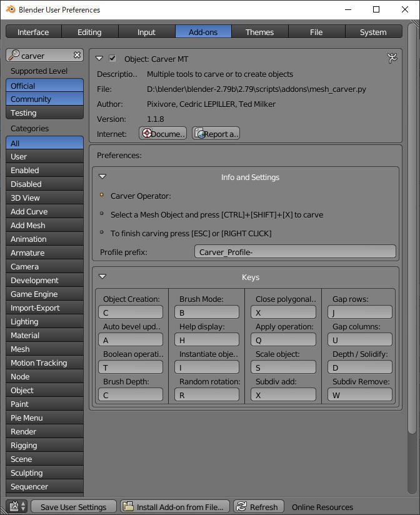The image size is (420, 515).
Task: Select the Enabled category
Action: (44, 171)
